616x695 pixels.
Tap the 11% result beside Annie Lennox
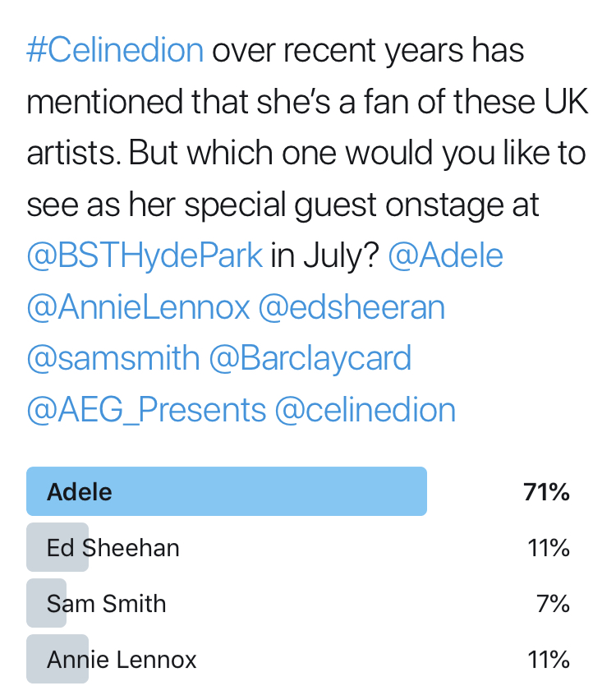(x=549, y=659)
